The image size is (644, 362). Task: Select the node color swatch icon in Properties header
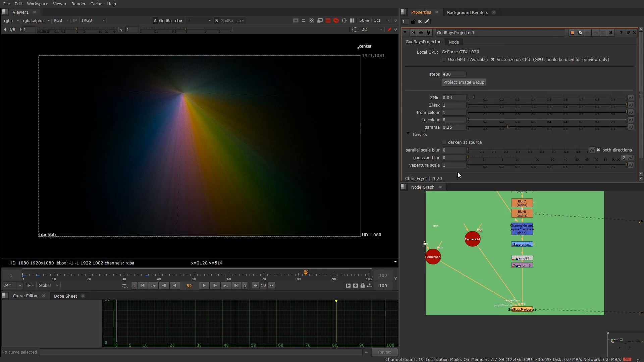click(572, 33)
